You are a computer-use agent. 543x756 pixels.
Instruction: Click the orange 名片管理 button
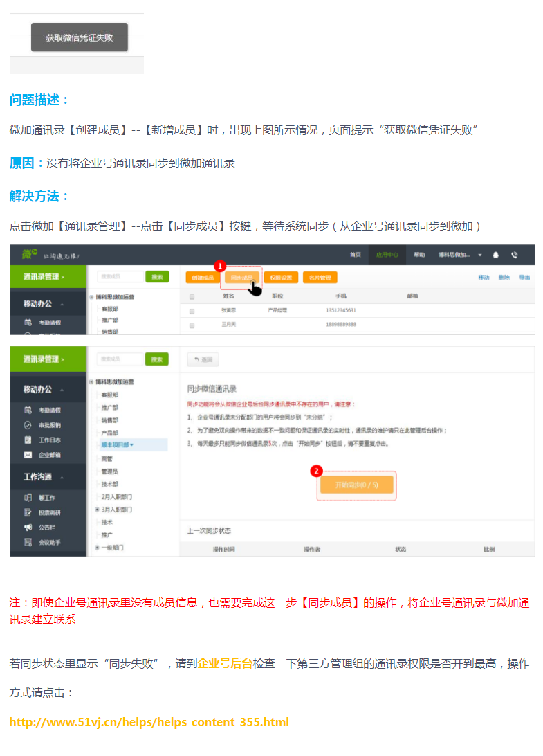pos(320,278)
